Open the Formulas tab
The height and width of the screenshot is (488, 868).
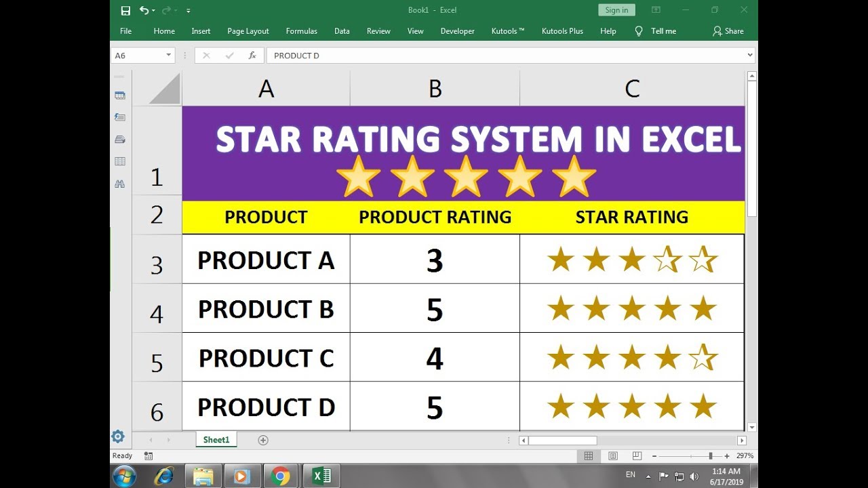tap(301, 31)
